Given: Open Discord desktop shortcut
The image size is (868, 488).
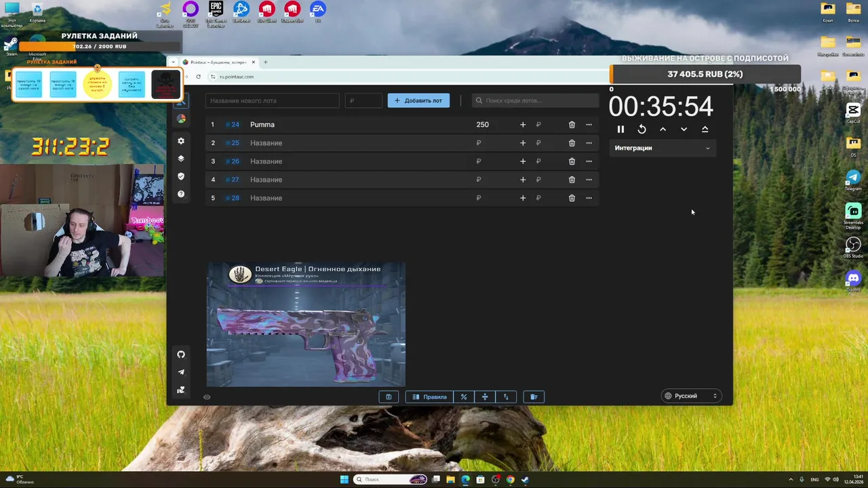Looking at the screenshot, I should [853, 280].
